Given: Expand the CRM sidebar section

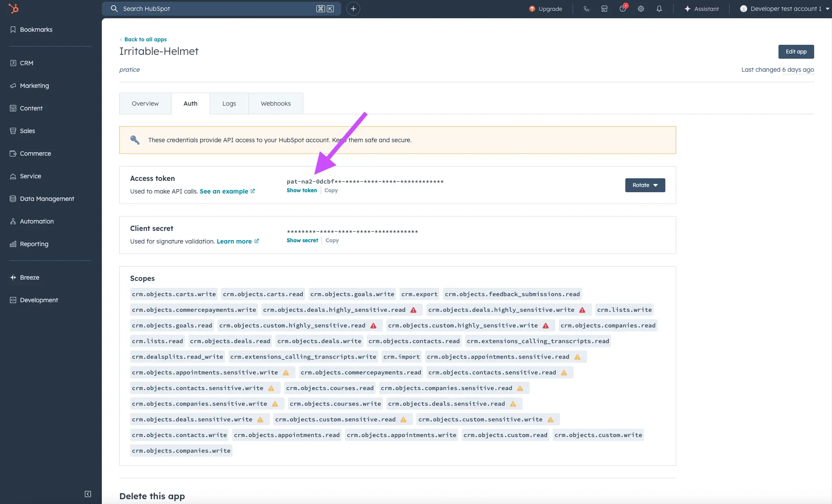Looking at the screenshot, I should click(27, 63).
